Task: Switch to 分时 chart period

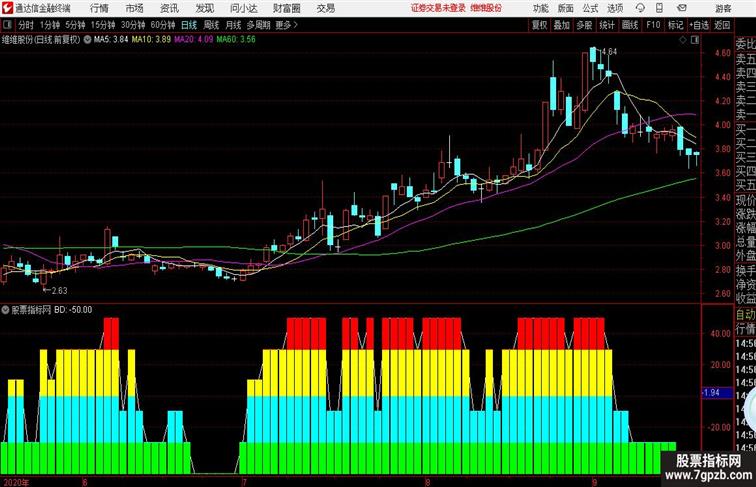Action: pyautogui.click(x=26, y=25)
